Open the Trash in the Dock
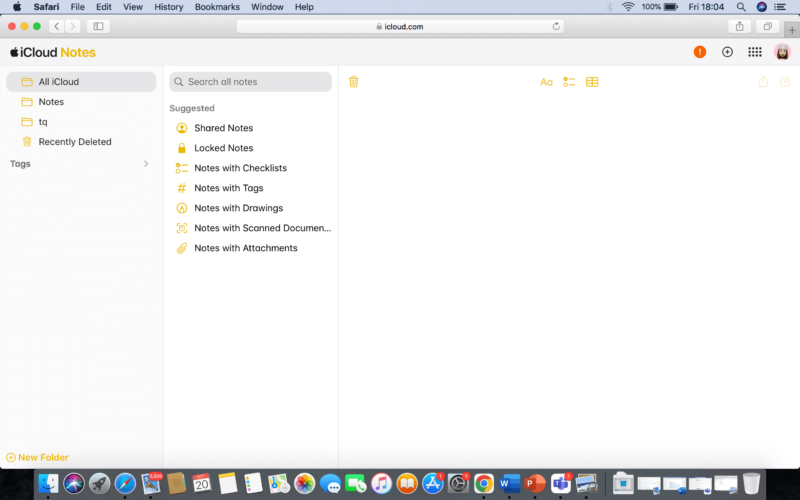Screen dimensions: 800x500 [751, 483]
